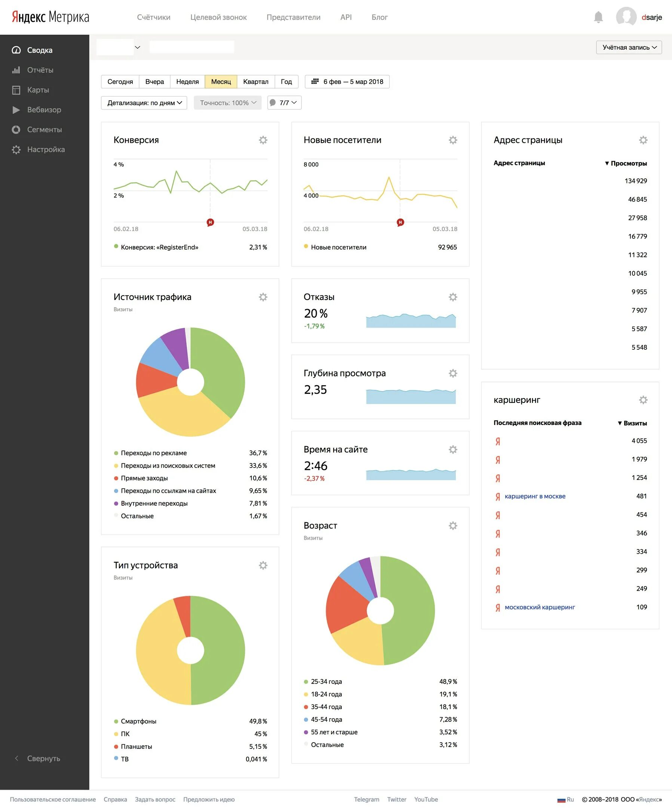Click the Отказы sparkline chart
672x808 pixels.
[x=411, y=320]
